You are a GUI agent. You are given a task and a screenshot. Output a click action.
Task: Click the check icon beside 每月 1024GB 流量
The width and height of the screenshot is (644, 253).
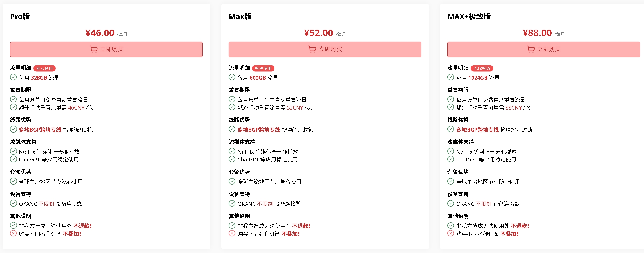point(451,77)
